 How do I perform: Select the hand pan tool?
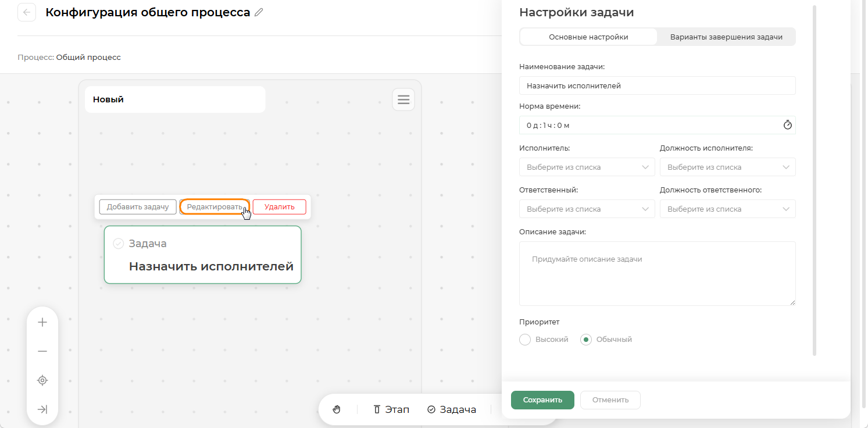click(x=337, y=409)
